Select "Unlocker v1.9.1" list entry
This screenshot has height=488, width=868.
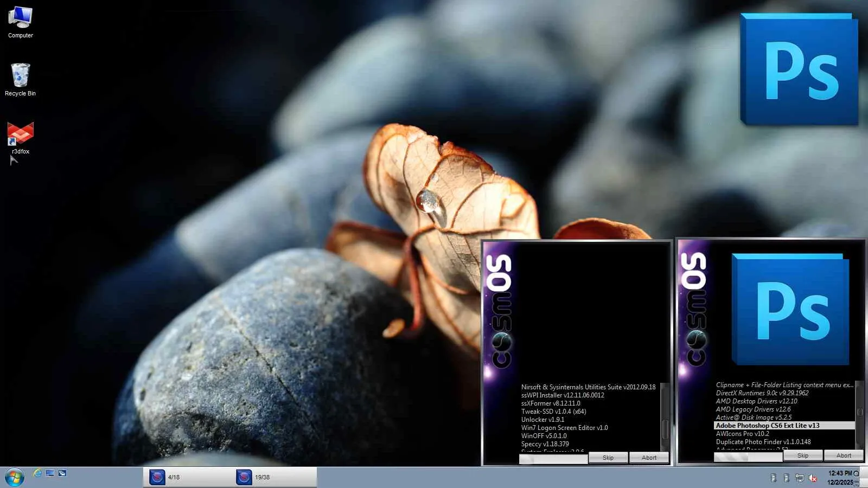click(542, 420)
